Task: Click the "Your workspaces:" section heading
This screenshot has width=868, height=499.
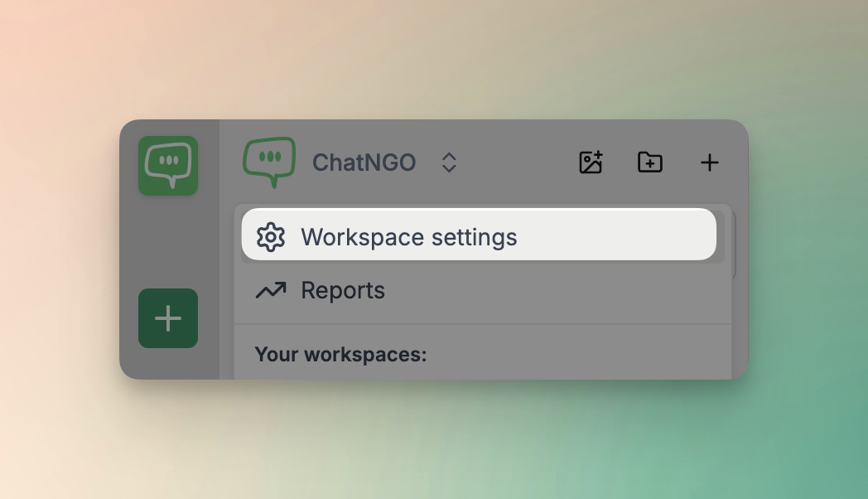Action: click(x=340, y=355)
